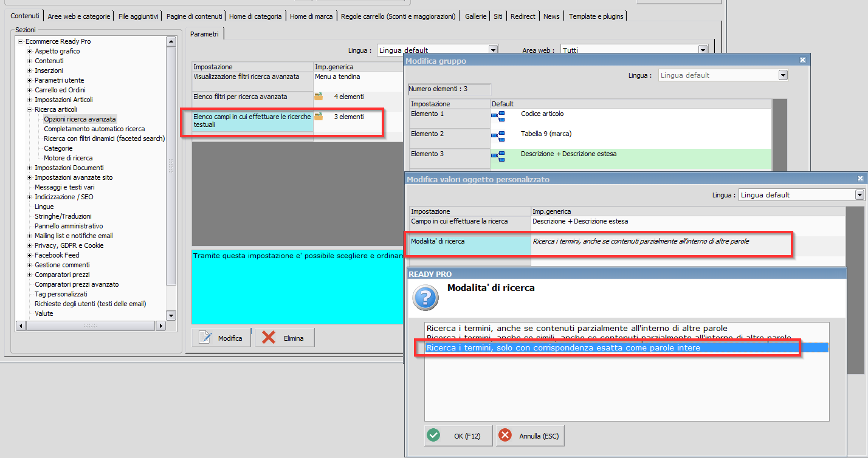Click the right arrow of the Sezioni horizontal scrollbar

(x=161, y=326)
